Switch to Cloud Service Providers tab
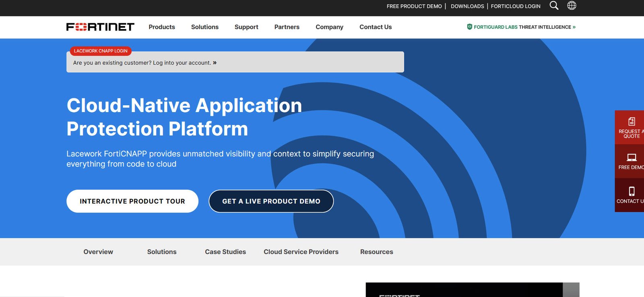 coord(301,252)
